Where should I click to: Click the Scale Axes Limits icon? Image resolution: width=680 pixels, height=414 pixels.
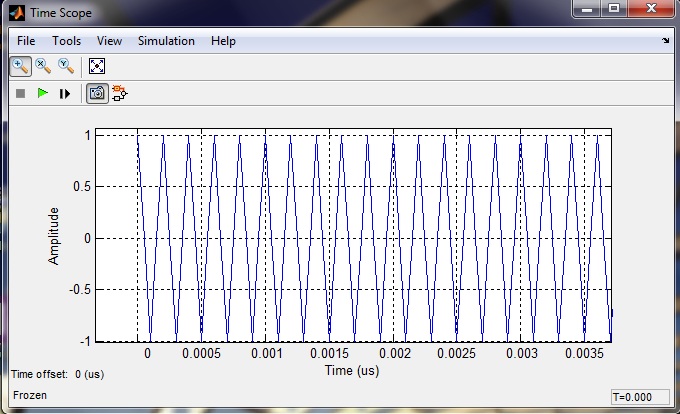(x=97, y=66)
